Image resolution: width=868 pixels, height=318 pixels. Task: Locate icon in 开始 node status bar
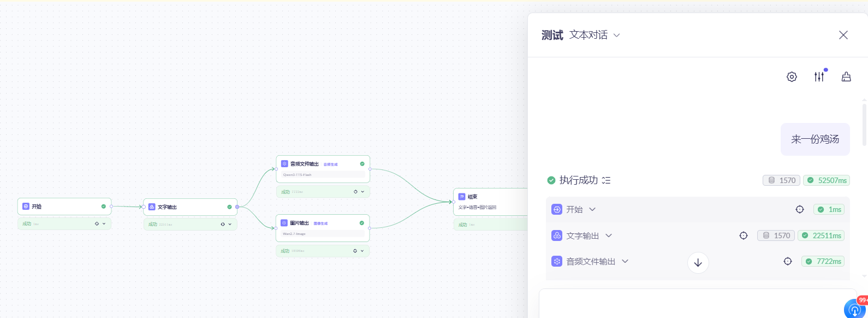[x=97, y=223]
